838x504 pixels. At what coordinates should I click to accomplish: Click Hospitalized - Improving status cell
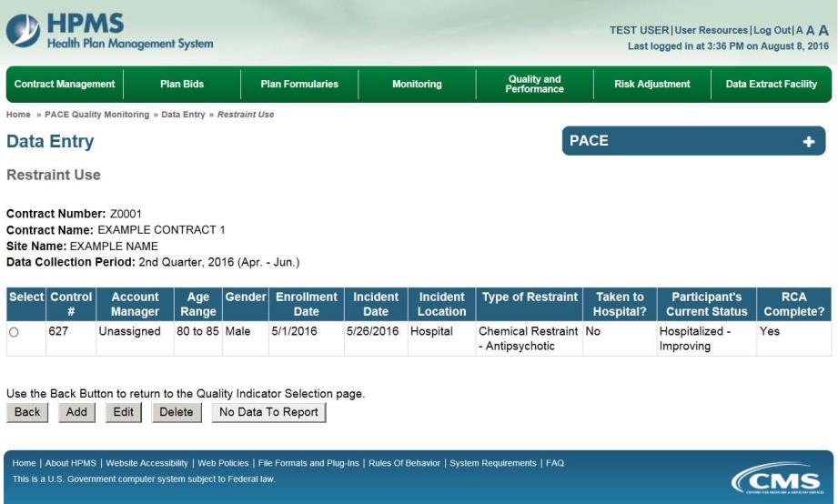click(x=707, y=338)
